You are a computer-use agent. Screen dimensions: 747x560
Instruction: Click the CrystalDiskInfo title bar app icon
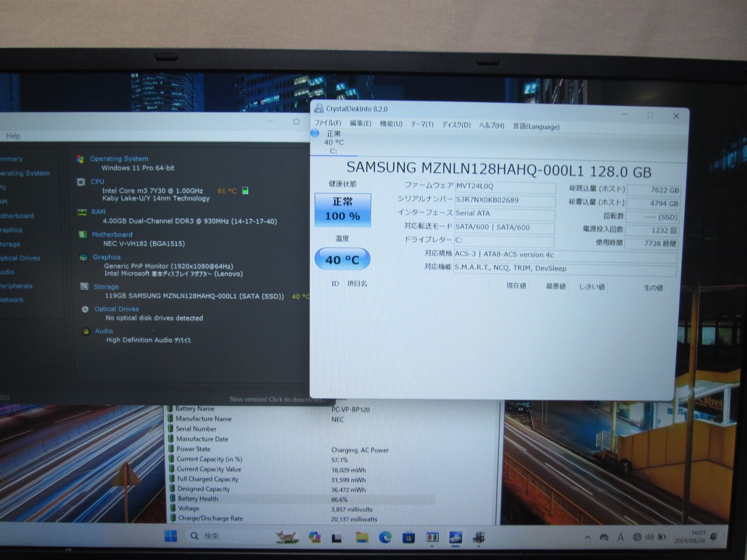(x=319, y=108)
